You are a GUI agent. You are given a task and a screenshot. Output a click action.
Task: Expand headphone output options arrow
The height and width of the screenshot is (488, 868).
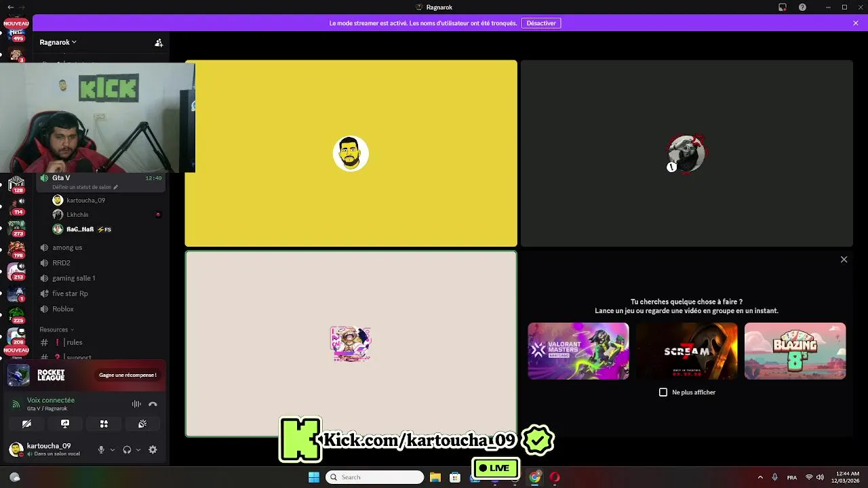click(138, 449)
